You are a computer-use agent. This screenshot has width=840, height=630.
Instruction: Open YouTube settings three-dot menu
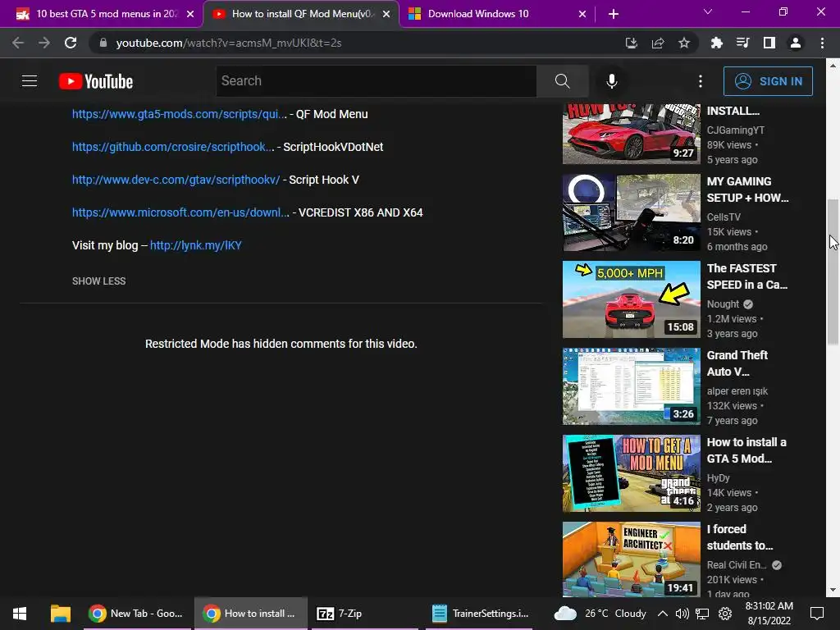[701, 81]
